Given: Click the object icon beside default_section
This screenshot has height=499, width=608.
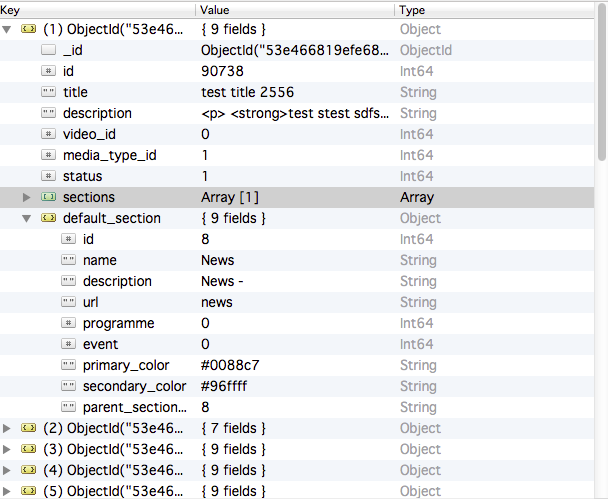Looking at the screenshot, I should [x=48, y=218].
